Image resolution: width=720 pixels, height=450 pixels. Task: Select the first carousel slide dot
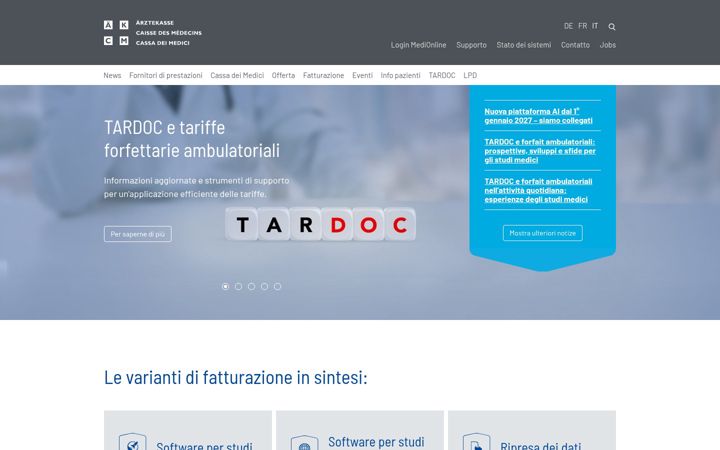pos(225,287)
